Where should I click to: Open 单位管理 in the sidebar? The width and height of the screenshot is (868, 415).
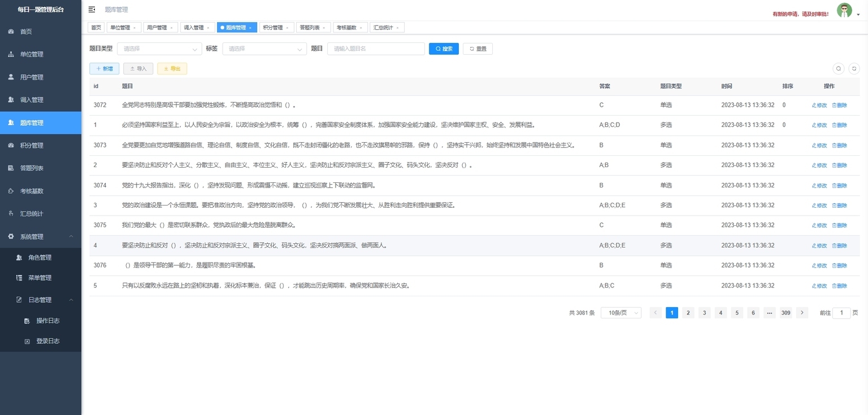(x=32, y=54)
